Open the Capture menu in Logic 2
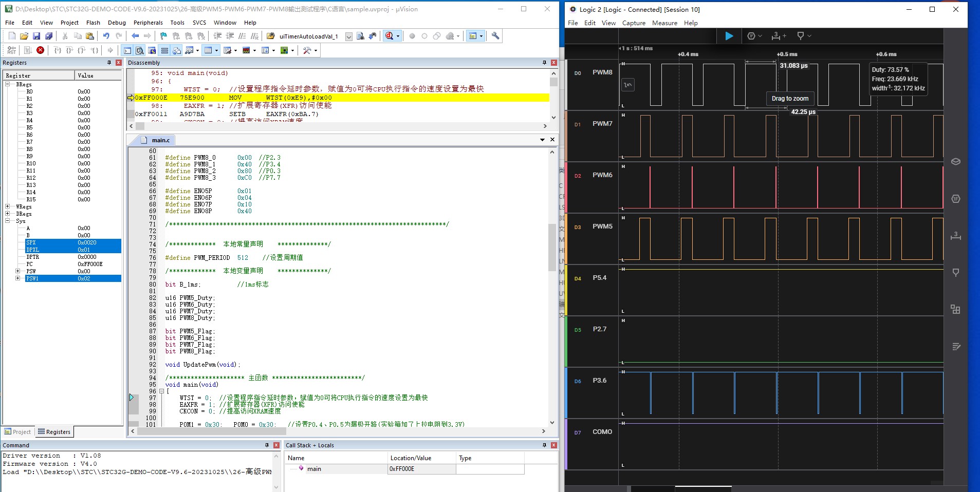This screenshot has height=492, width=980. [634, 23]
